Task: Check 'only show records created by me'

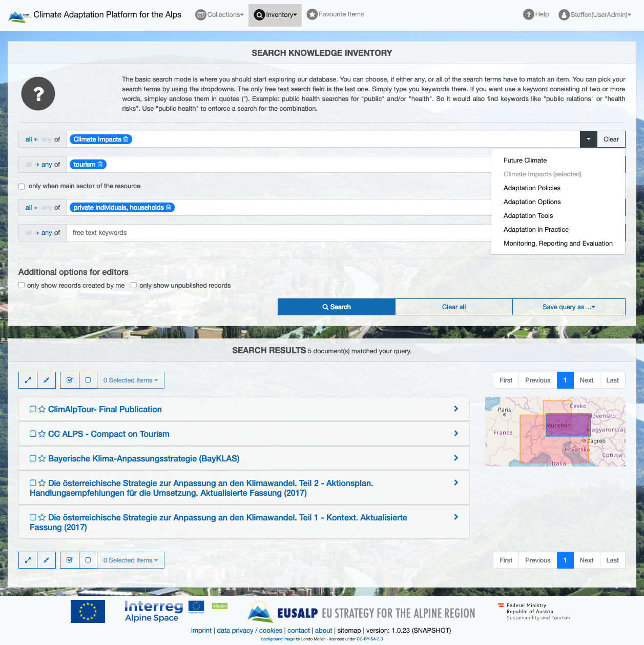Action: [21, 285]
